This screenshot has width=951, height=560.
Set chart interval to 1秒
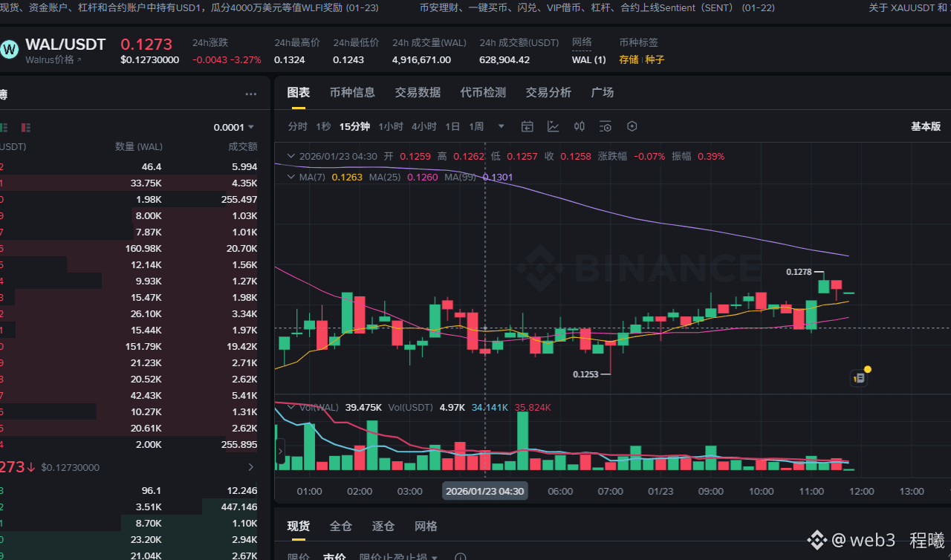click(x=323, y=126)
